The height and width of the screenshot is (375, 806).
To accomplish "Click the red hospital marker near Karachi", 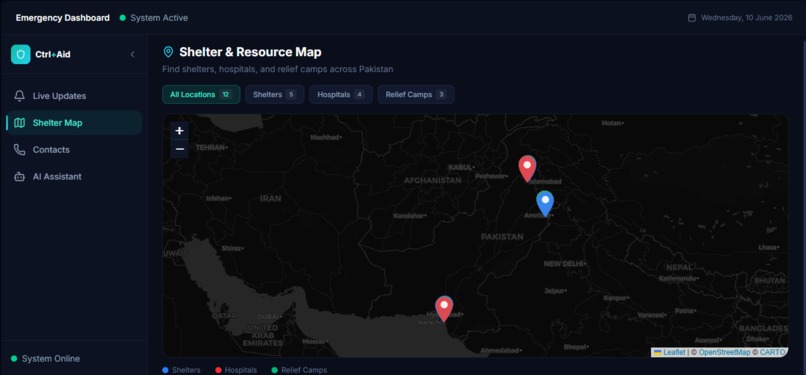I will tap(444, 308).
